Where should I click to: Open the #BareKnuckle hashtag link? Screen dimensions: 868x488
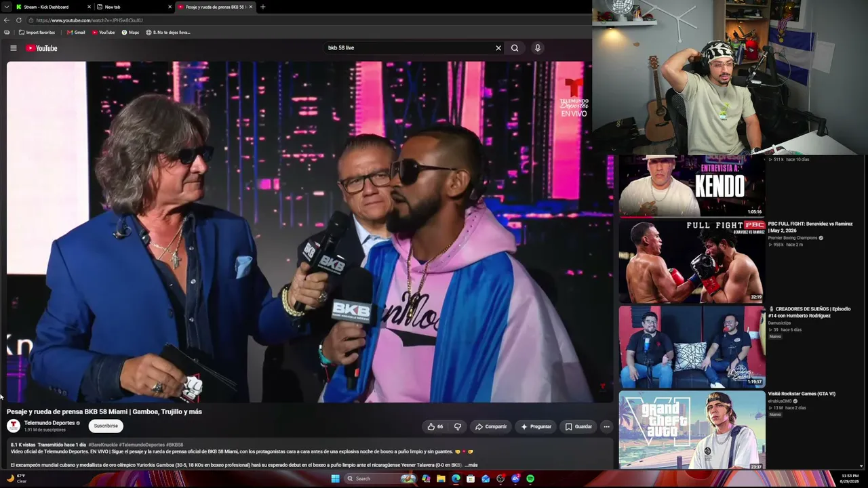102,445
